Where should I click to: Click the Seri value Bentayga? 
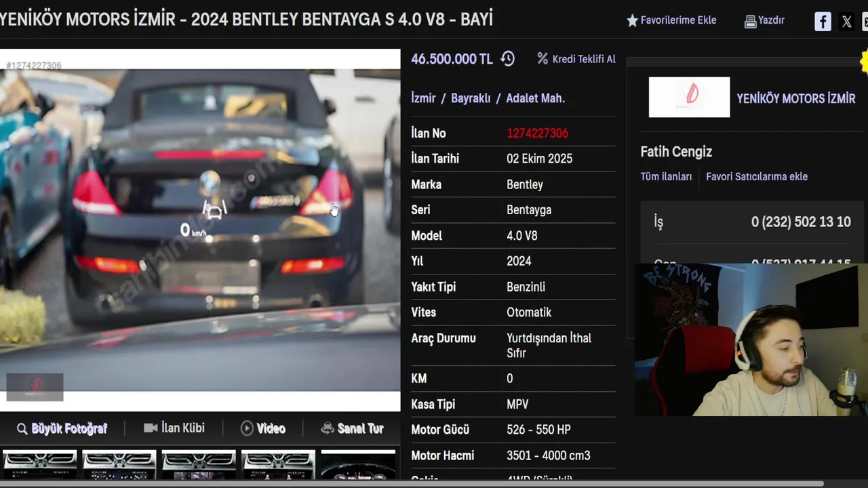pyautogui.click(x=529, y=210)
